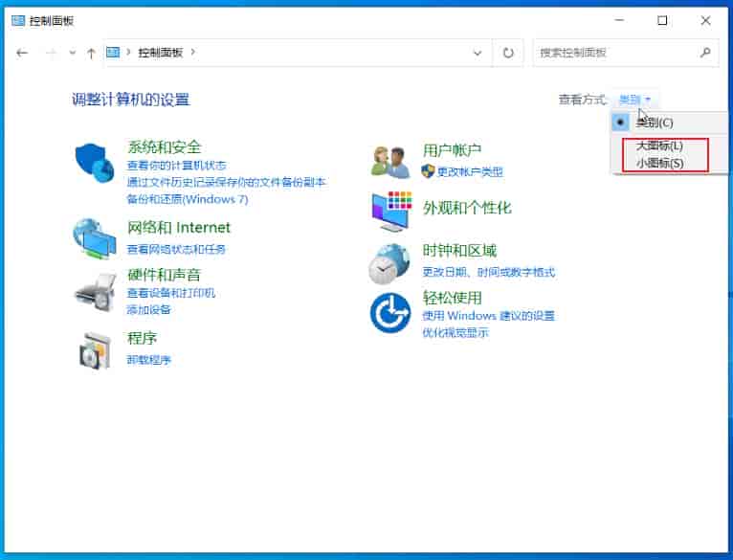Image resolution: width=733 pixels, height=560 pixels.
Task: Choose 小图标(S) from view menu
Action: (x=659, y=163)
